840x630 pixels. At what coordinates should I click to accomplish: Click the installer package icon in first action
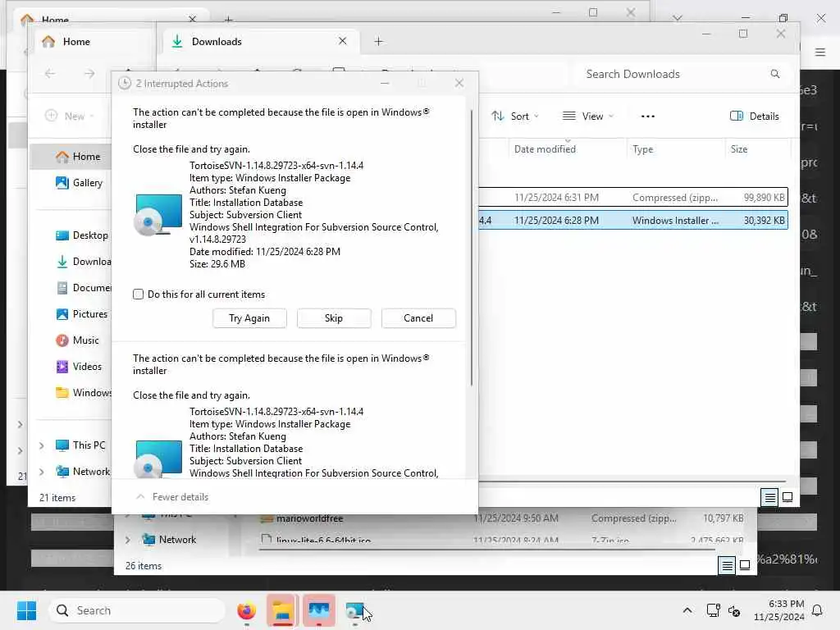[158, 215]
